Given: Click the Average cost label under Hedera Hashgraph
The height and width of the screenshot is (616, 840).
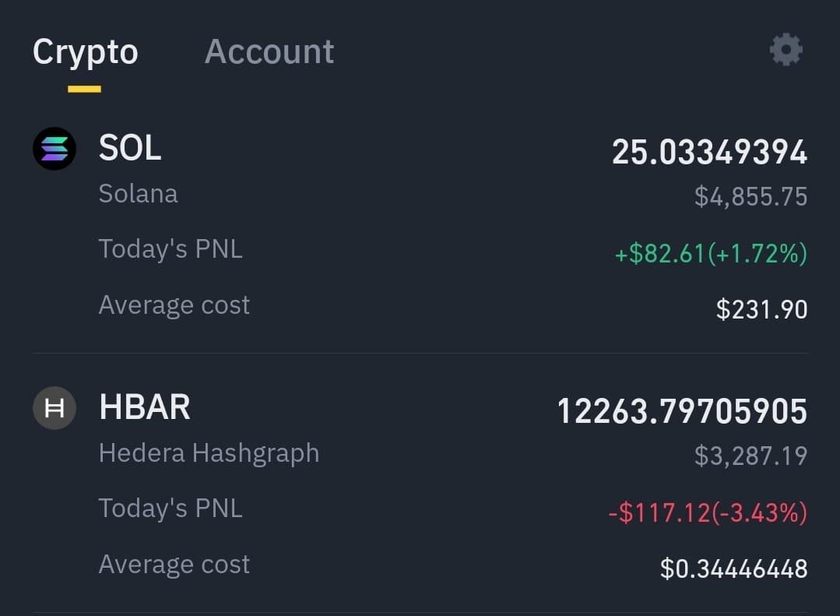Looking at the screenshot, I should (174, 565).
